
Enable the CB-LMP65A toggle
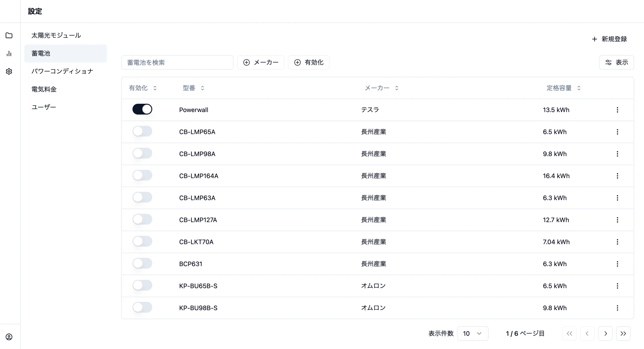tap(142, 131)
